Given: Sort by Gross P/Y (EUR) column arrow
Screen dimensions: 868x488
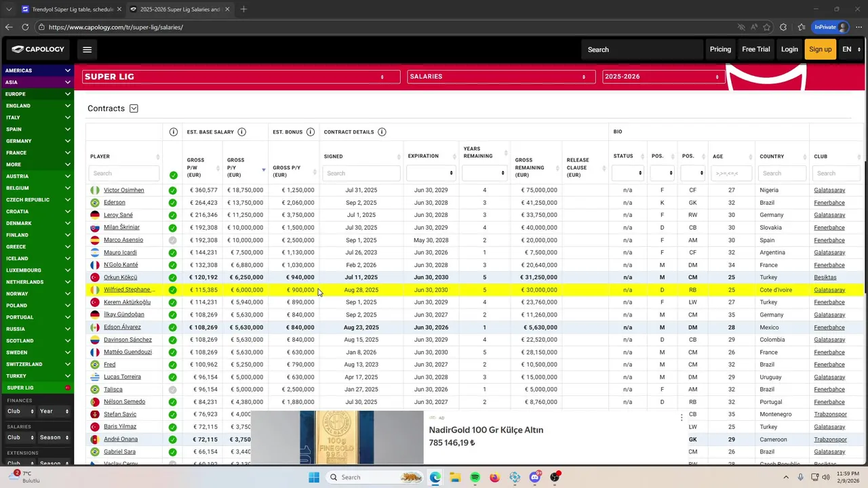Looking at the screenshot, I should coord(264,169).
